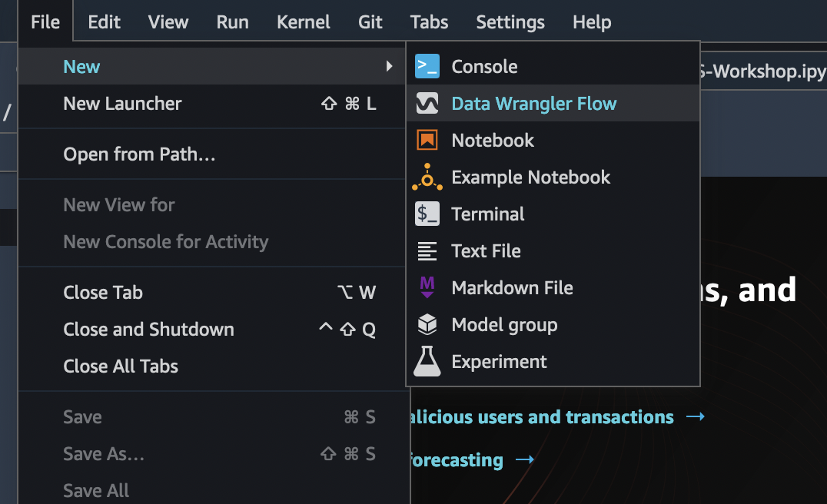
Task: Launch Terminal using the dollar-sign icon
Action: point(427,214)
